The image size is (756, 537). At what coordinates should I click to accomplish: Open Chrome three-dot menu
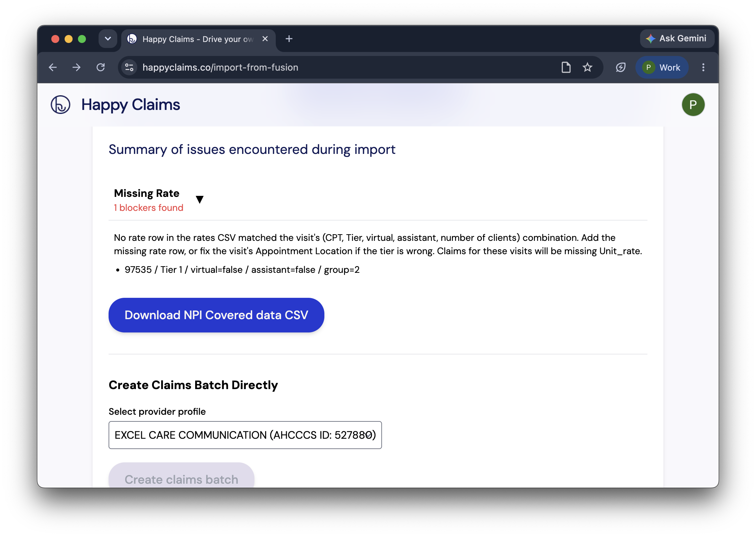[703, 68]
